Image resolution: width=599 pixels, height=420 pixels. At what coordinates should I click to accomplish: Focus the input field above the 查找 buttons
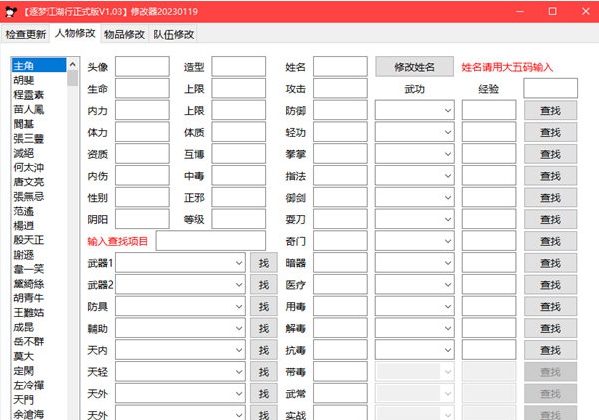550,89
